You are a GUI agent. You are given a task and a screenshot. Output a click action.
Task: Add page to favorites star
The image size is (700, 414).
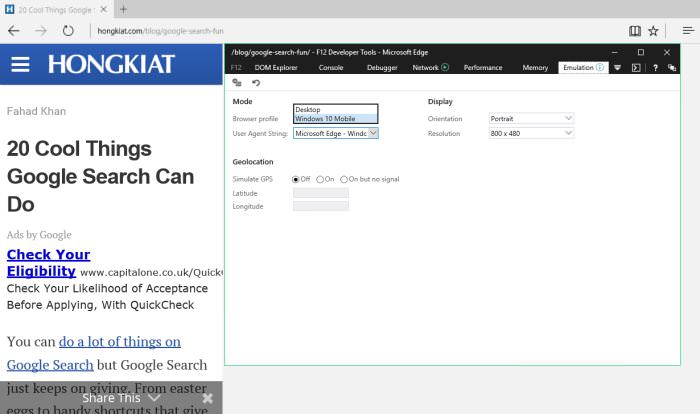click(653, 31)
